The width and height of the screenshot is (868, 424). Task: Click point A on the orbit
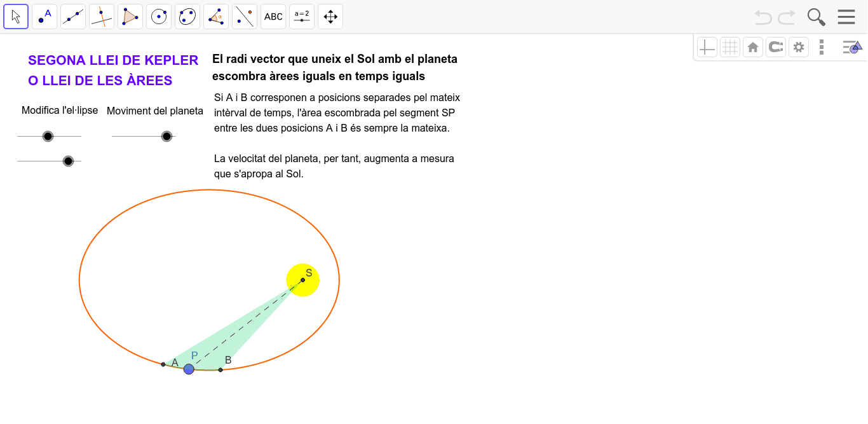163,364
